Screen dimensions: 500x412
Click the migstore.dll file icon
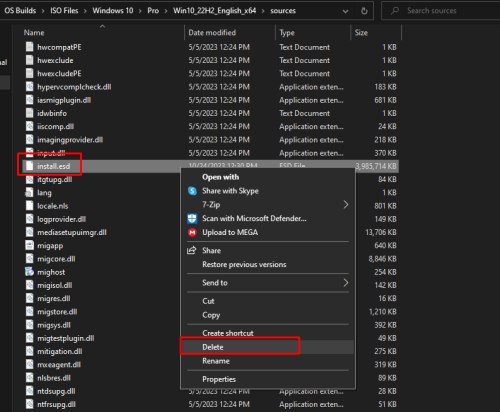(30, 312)
